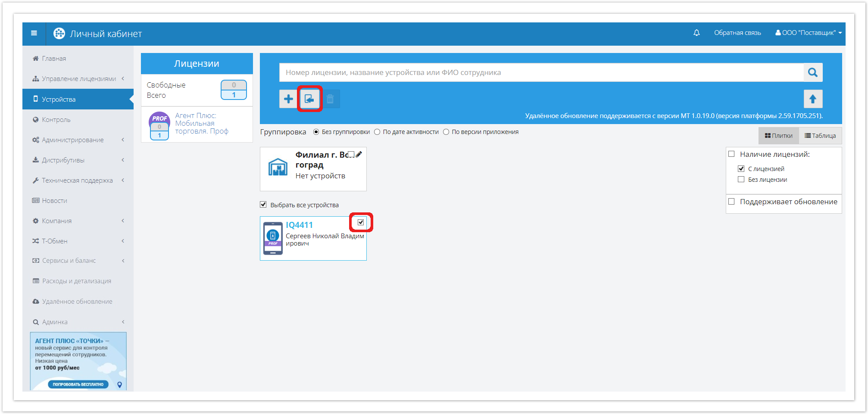Click "Попробовать бесплатно" banner button
This screenshot has height=414, width=868.
pos(78,384)
